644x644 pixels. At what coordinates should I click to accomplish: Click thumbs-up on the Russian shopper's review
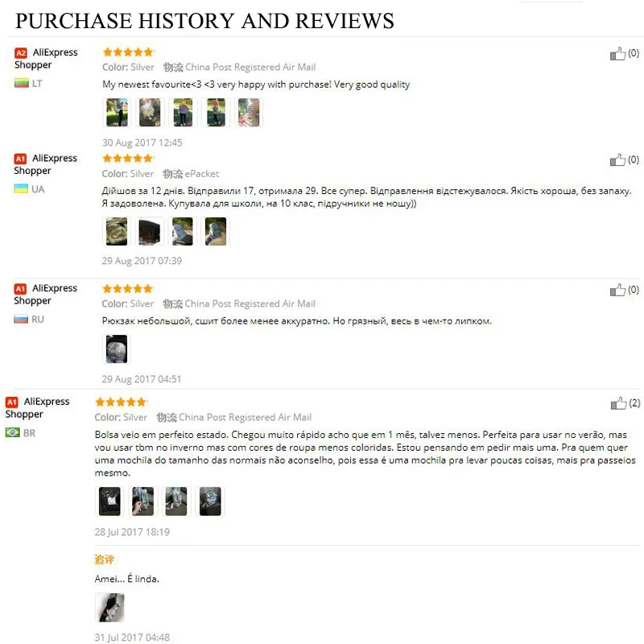click(617, 290)
